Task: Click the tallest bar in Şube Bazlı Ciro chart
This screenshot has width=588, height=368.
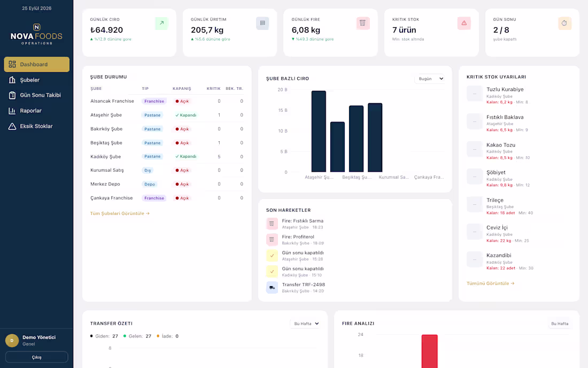Action: point(319,131)
